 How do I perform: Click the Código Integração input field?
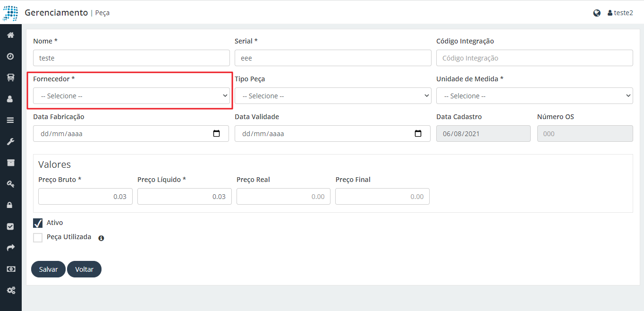tap(534, 58)
